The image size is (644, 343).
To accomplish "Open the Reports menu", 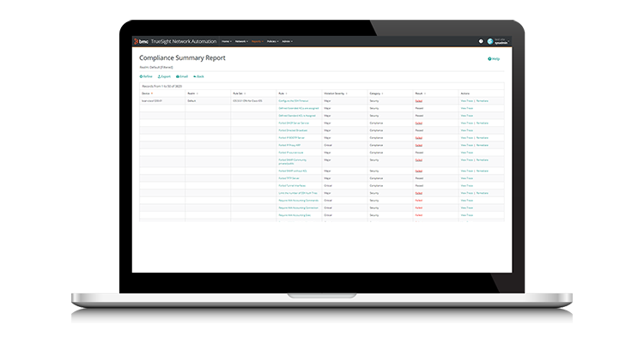I will pyautogui.click(x=258, y=40).
